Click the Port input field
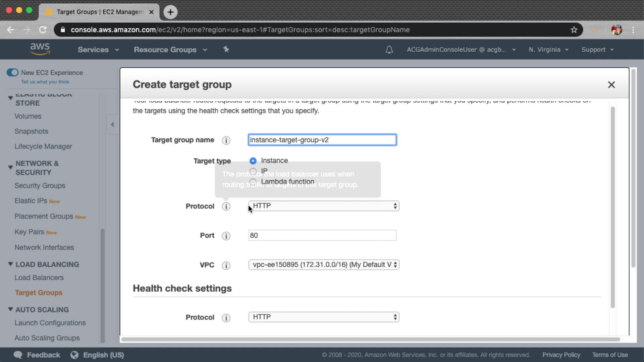Screen dimensions: 644x362 coord(322,235)
